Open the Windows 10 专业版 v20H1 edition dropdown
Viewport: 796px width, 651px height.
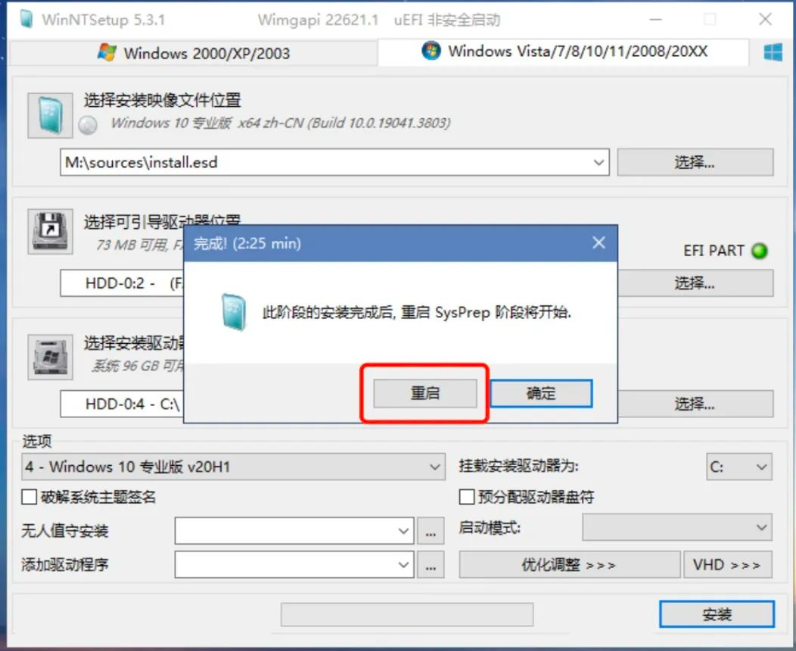(234, 467)
